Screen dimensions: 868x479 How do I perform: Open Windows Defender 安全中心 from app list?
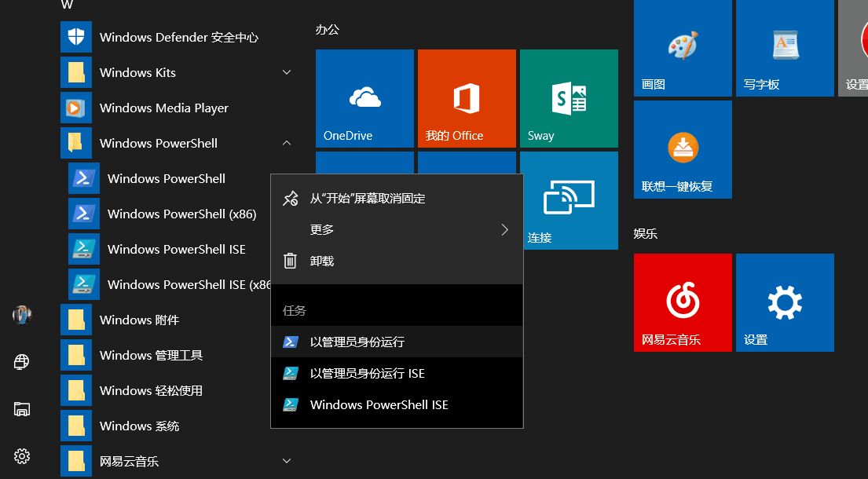tap(179, 37)
